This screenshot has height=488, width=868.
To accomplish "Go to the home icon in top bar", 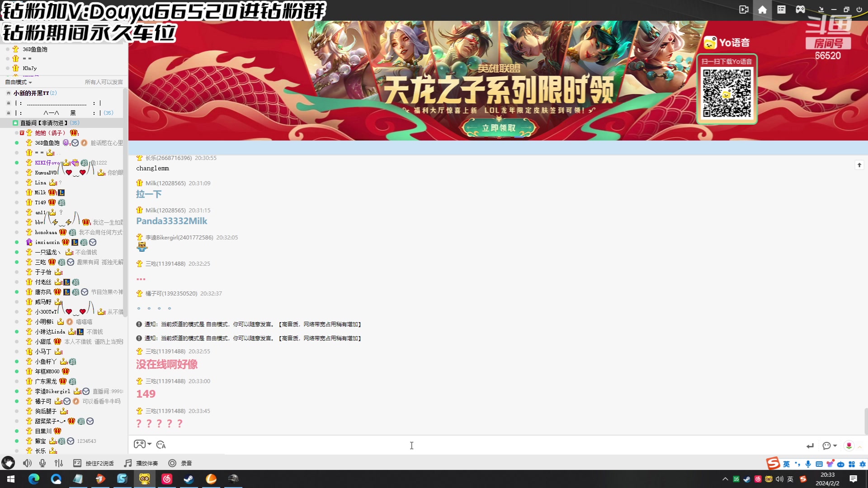I will pos(762,9).
